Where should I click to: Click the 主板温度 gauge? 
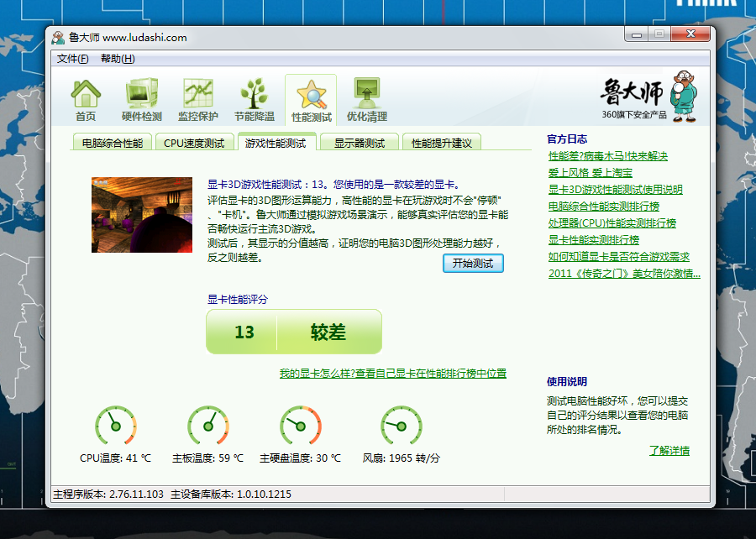click(x=208, y=426)
